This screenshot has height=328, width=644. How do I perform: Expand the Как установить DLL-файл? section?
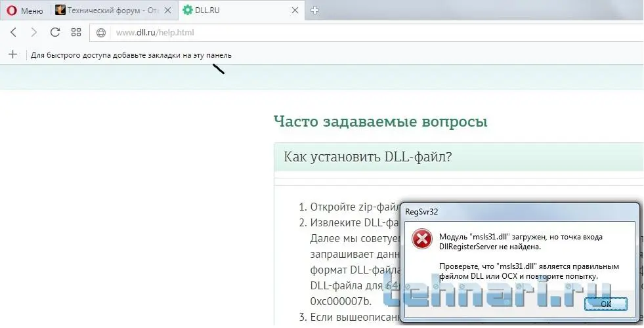point(459,157)
